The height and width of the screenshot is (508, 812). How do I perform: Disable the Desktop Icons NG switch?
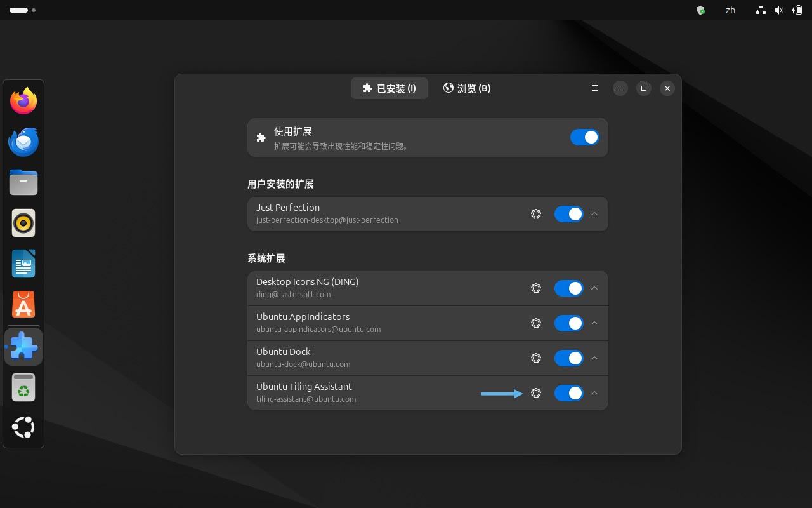click(568, 288)
